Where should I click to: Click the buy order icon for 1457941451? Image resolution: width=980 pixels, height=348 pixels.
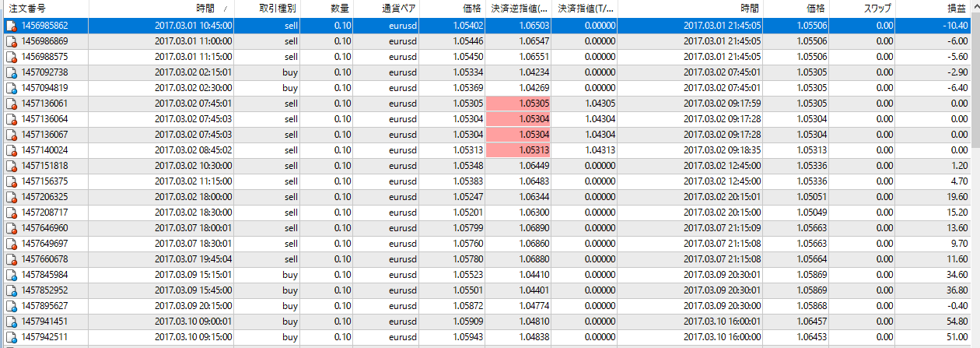point(11,322)
